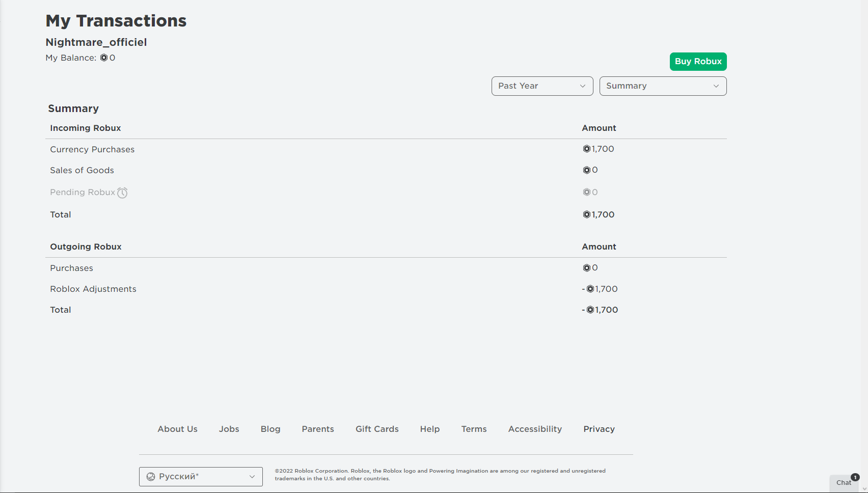Click the My Transactions page heading
868x493 pixels.
[116, 21]
